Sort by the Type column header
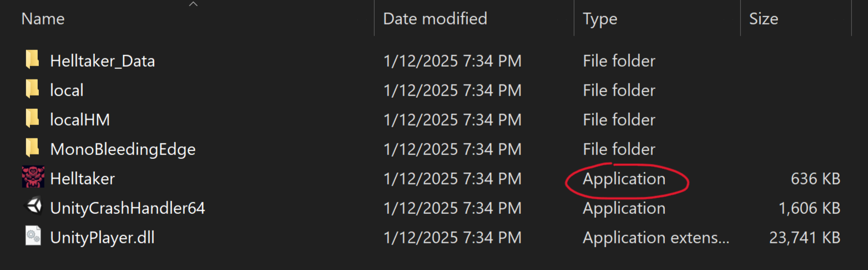Screen dimensions: 868x270 point(600,19)
